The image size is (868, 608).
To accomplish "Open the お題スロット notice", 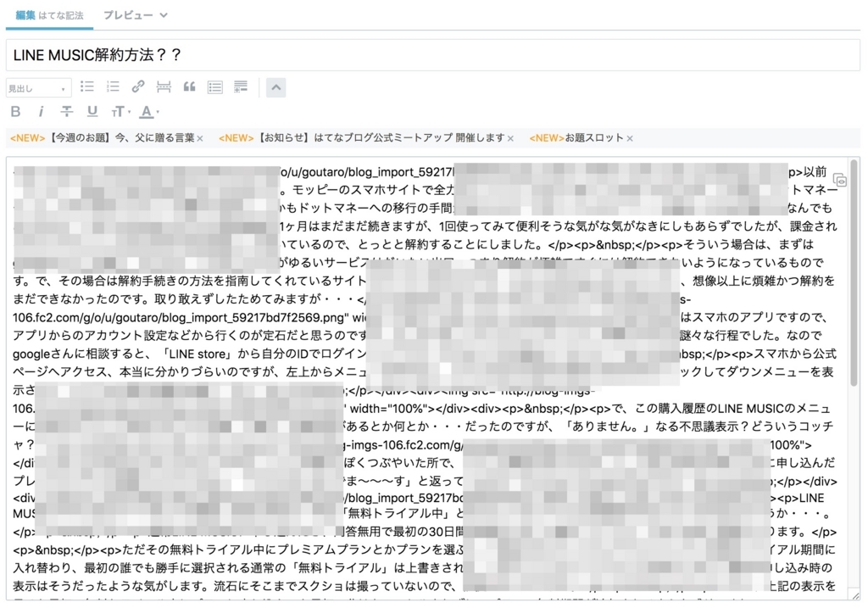I will pos(576,138).
